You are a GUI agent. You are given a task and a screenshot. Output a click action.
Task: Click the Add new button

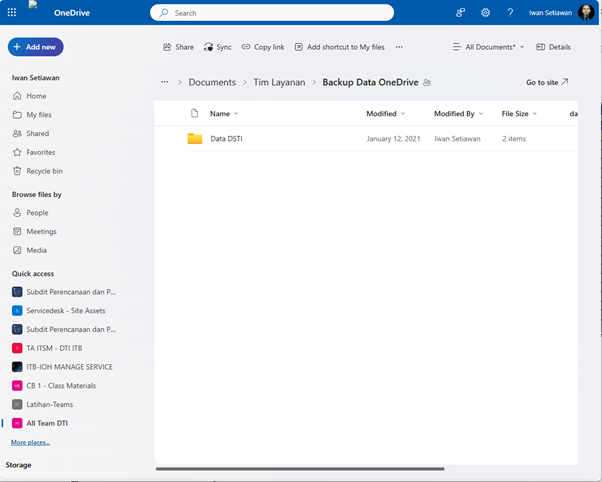pyautogui.click(x=35, y=47)
